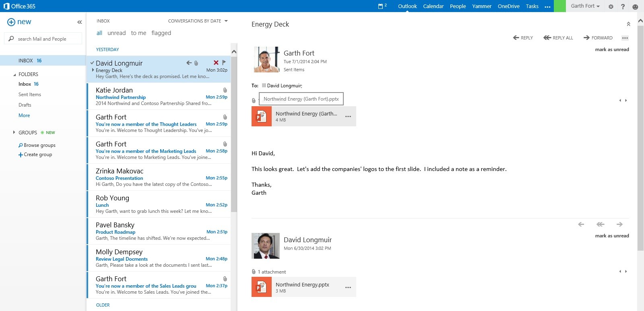644x311 pixels.
Task: Mark Garth Fort message as unread
Action: (612, 49)
